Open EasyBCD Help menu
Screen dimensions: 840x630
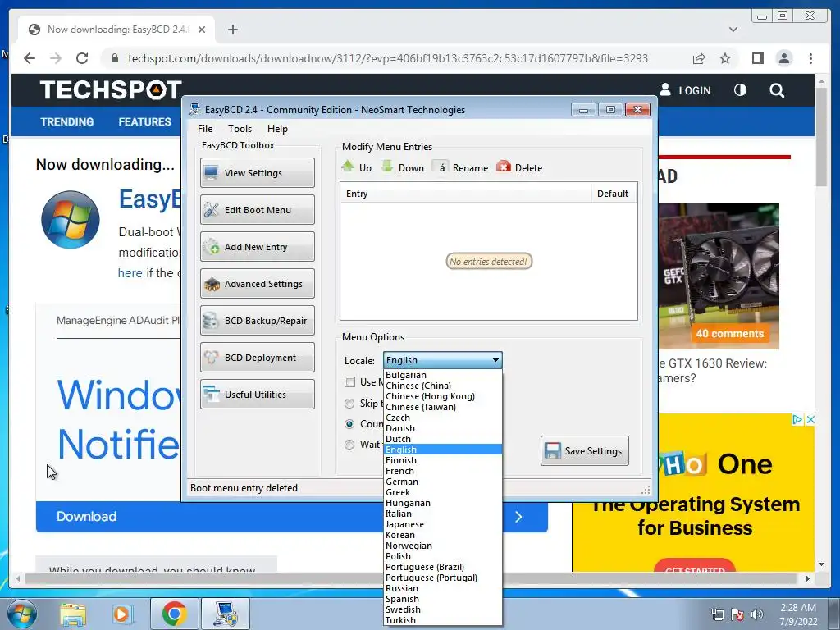coord(277,129)
